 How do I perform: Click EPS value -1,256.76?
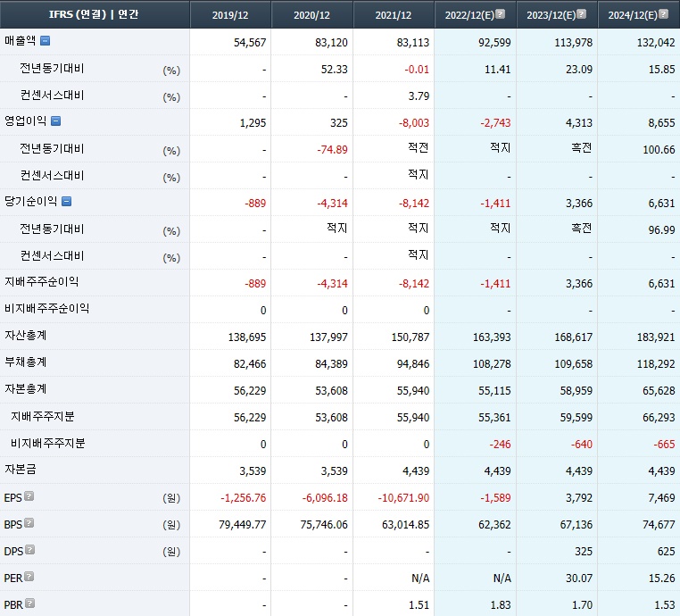coord(244,498)
